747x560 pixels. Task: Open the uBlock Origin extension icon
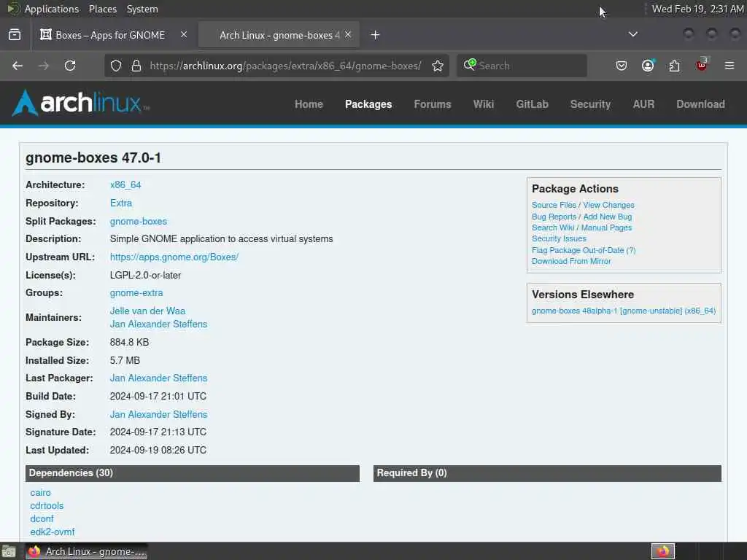point(702,65)
